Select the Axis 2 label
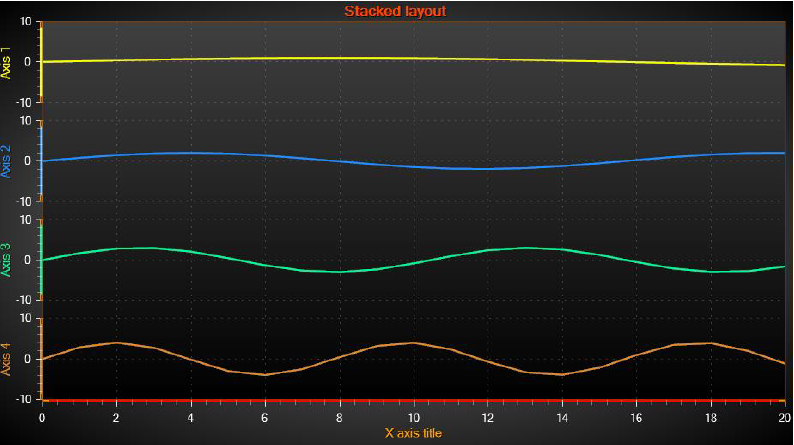Image resolution: width=794 pixels, height=445 pixels. click(x=6, y=161)
